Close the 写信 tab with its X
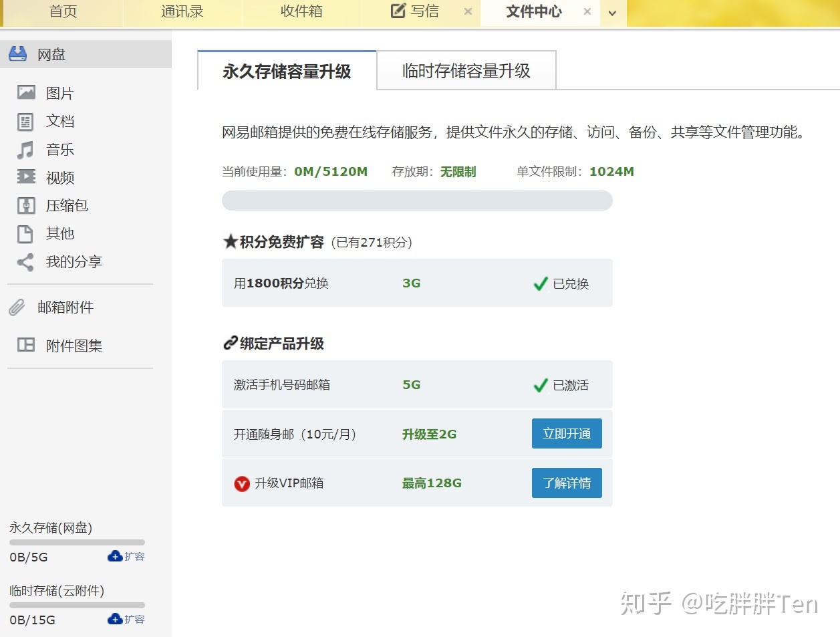 coord(467,11)
